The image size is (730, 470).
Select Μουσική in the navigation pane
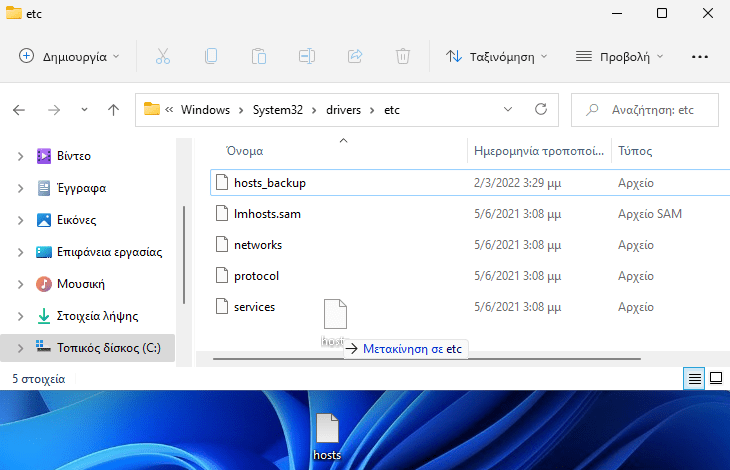click(81, 284)
